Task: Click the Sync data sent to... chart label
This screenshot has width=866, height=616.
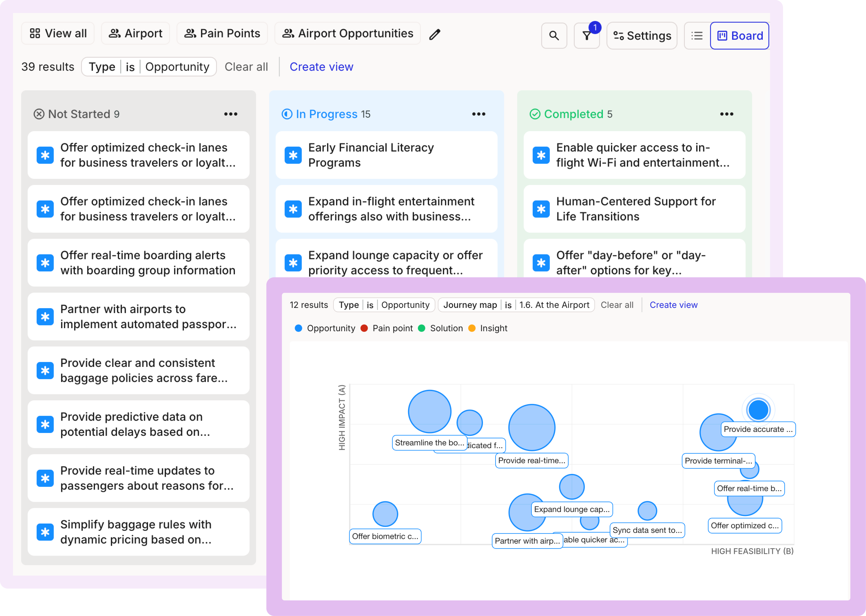Action: 647,531
